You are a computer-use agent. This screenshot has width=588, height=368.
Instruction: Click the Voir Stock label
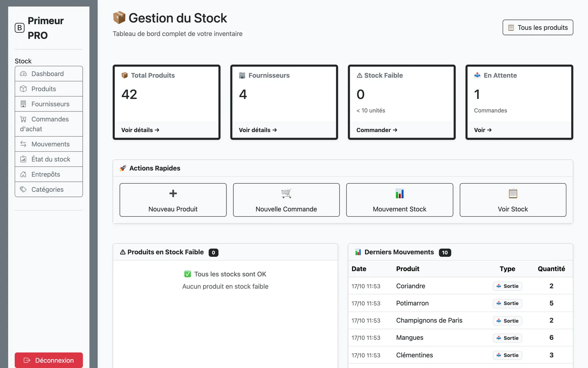click(x=513, y=209)
